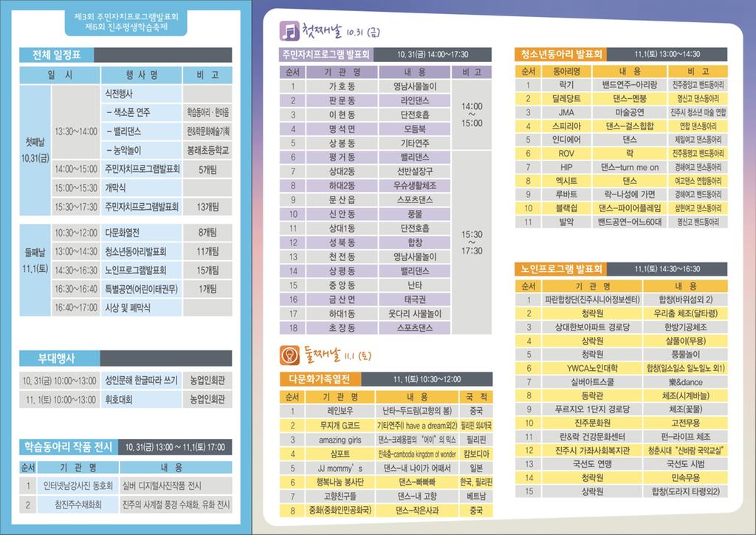Click the 레인보우 group cell

click(340, 411)
